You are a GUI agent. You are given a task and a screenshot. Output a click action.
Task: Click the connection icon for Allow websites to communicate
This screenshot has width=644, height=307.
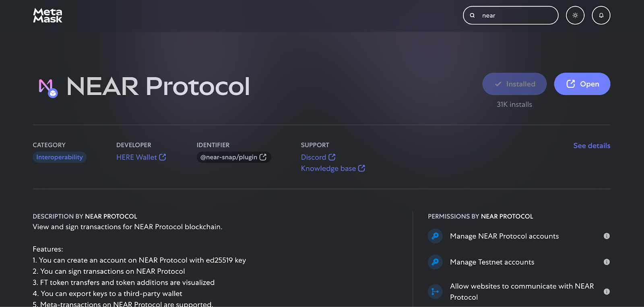435,291
